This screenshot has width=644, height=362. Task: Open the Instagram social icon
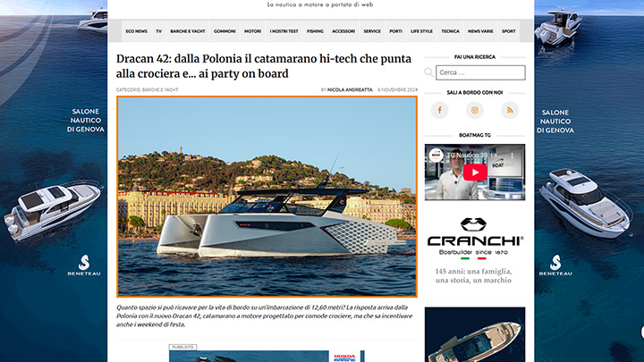[x=475, y=110]
